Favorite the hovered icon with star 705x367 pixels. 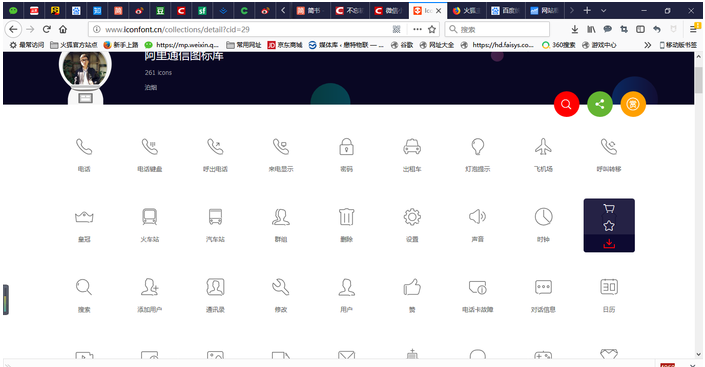coord(609,225)
